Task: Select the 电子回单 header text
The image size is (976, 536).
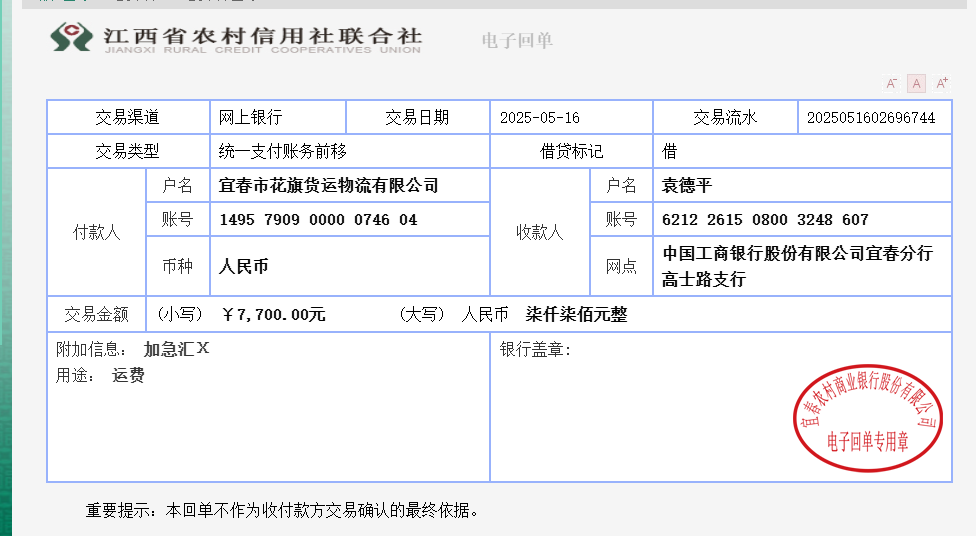Action: [x=517, y=40]
